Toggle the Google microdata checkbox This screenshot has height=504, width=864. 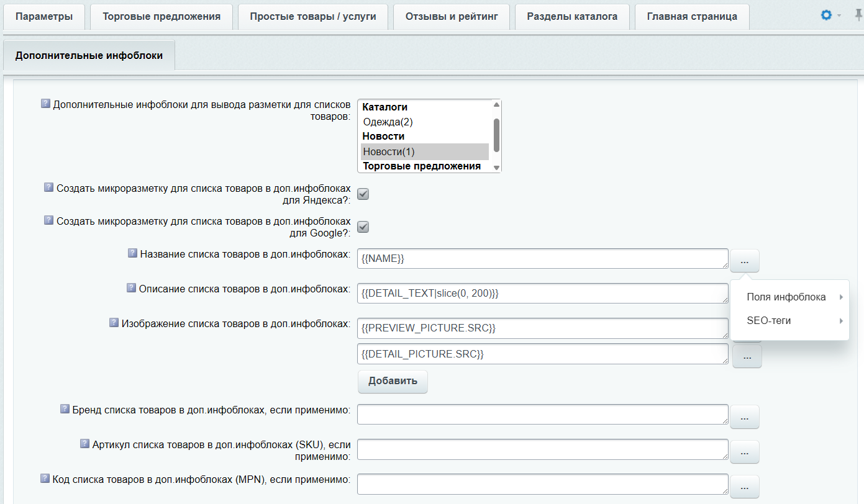point(363,227)
